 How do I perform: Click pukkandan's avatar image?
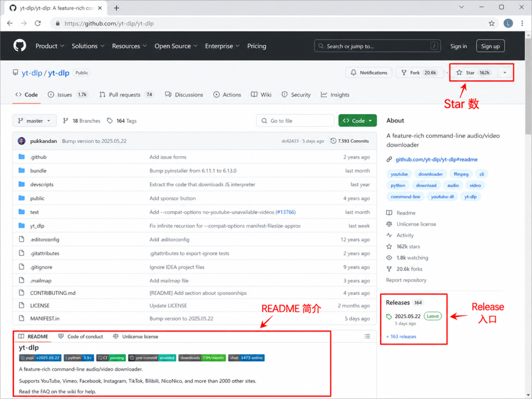point(22,141)
